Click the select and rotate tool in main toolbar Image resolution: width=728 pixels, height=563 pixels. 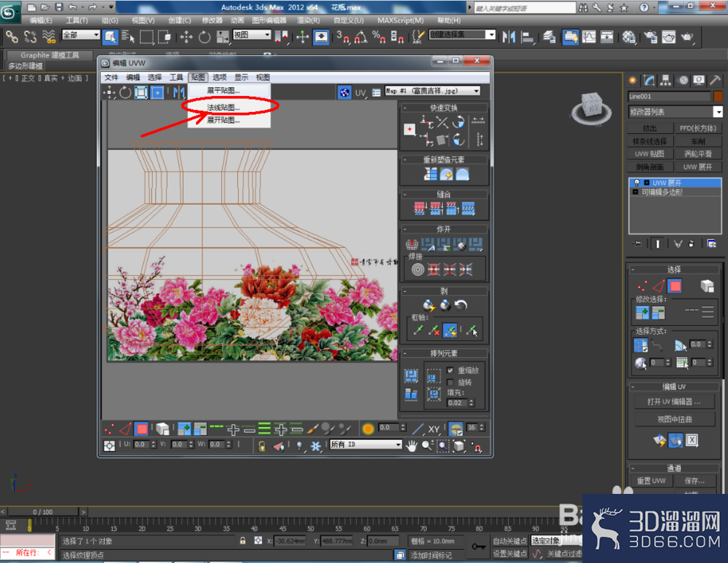205,36
